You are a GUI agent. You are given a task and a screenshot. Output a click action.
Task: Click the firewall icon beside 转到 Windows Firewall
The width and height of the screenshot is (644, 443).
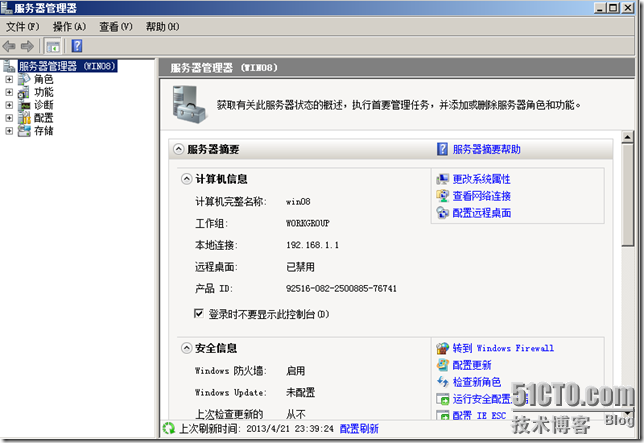442,348
